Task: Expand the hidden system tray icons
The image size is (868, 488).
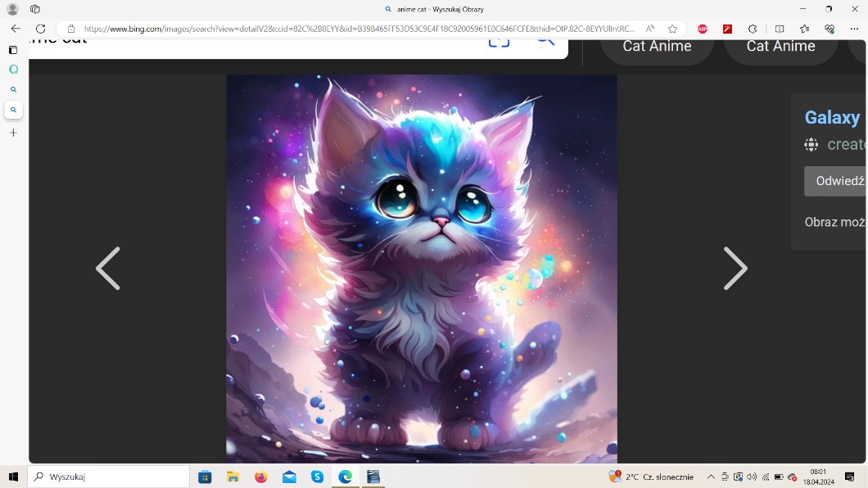Action: point(711,477)
